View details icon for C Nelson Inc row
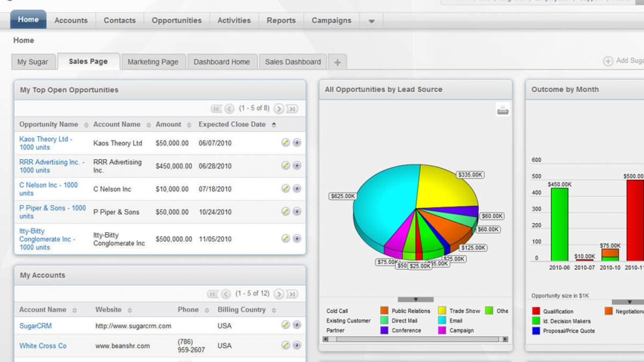 [297, 189]
